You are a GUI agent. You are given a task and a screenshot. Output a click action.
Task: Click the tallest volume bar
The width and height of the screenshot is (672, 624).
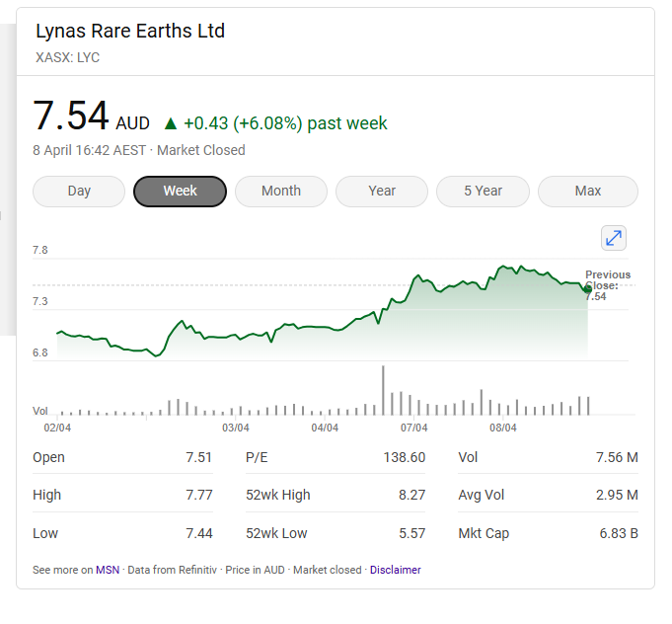[x=383, y=390]
